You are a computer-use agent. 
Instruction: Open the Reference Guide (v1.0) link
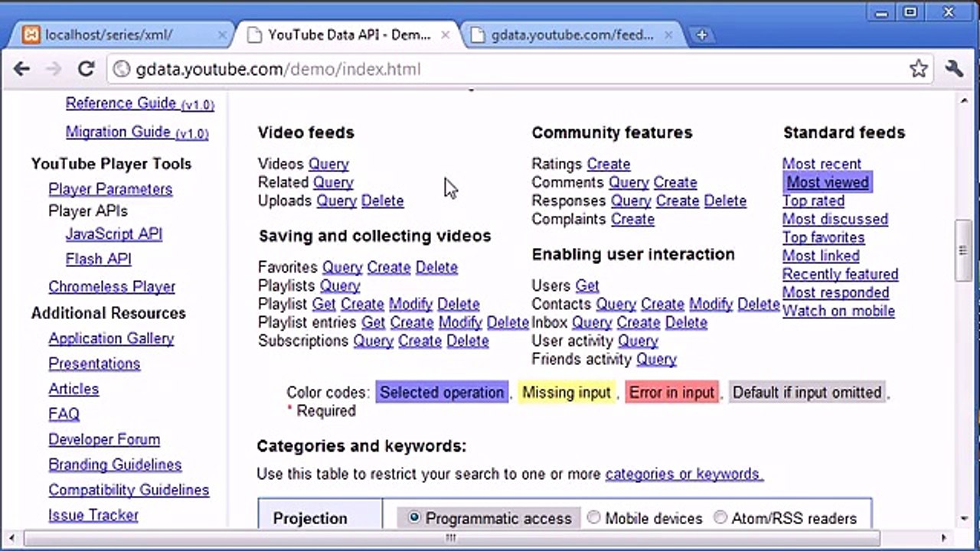click(x=140, y=103)
